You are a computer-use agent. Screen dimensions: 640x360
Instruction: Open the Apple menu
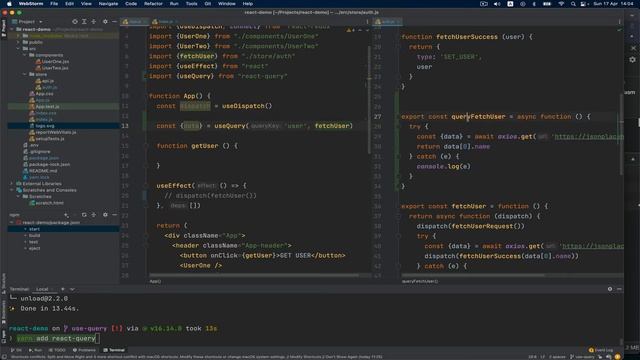click(x=9, y=4)
